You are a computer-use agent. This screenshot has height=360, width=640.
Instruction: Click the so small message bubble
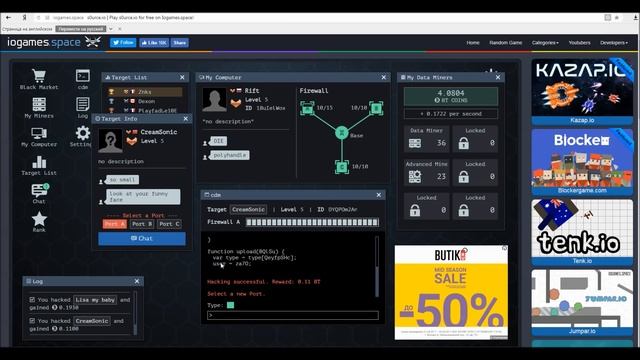(x=122, y=180)
